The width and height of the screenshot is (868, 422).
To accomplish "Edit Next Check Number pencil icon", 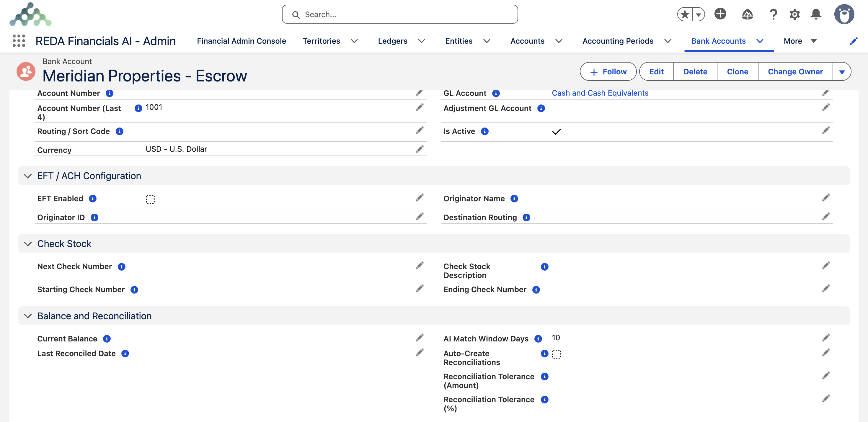I will [420, 265].
